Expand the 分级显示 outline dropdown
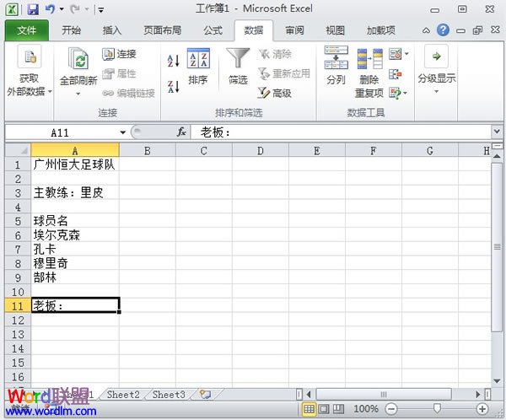Viewport: 506px width, 420px height. tap(436, 91)
